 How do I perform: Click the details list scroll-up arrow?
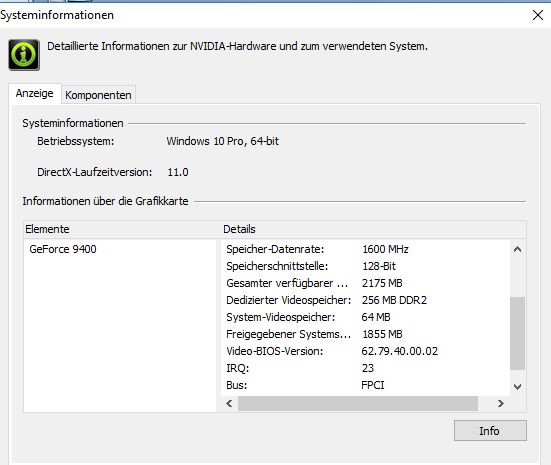[517, 250]
